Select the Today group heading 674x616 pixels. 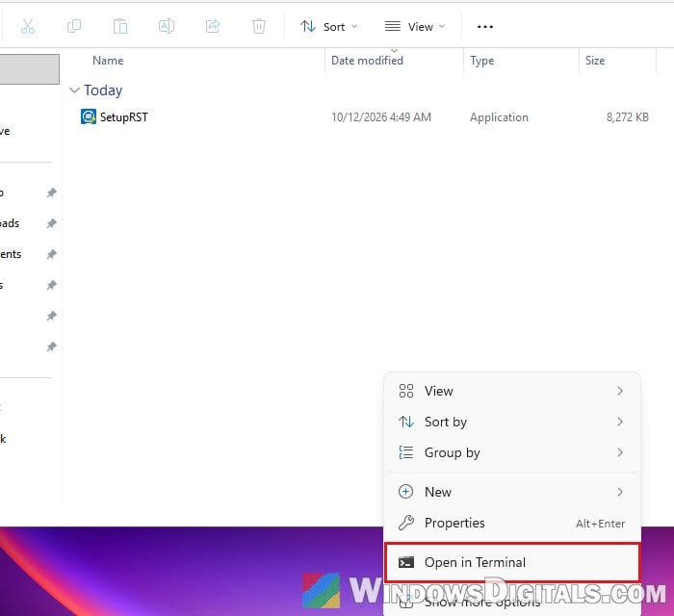click(x=103, y=90)
